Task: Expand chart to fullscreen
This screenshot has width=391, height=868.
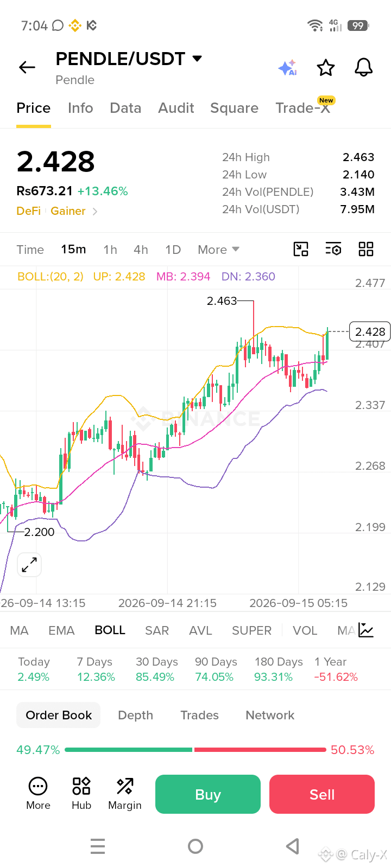Action: [x=29, y=565]
